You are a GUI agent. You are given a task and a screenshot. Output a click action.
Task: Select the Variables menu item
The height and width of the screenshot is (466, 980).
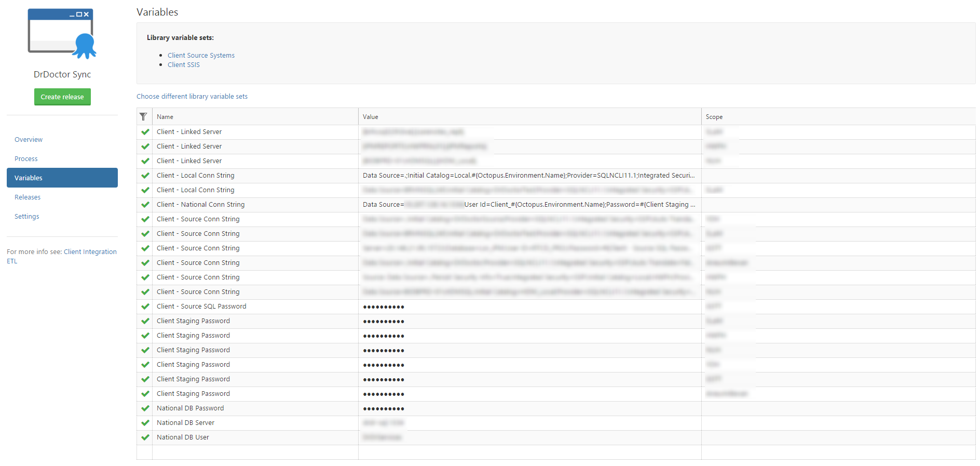[x=62, y=178]
